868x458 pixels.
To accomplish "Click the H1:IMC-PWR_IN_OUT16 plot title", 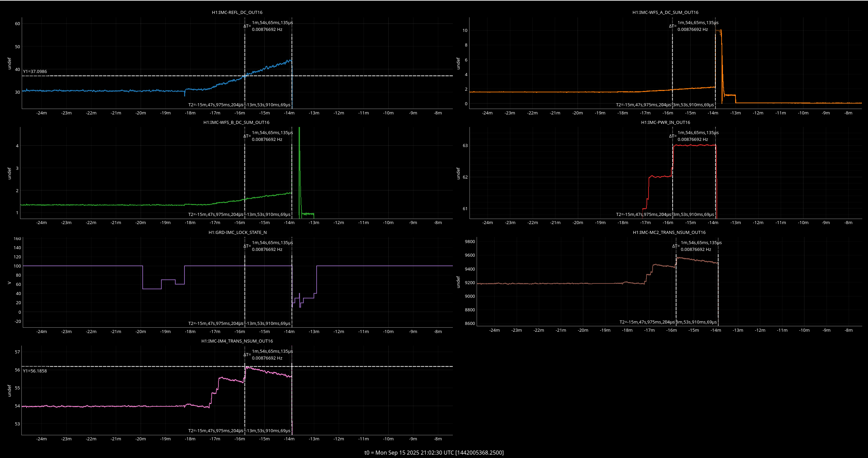I will [666, 122].
